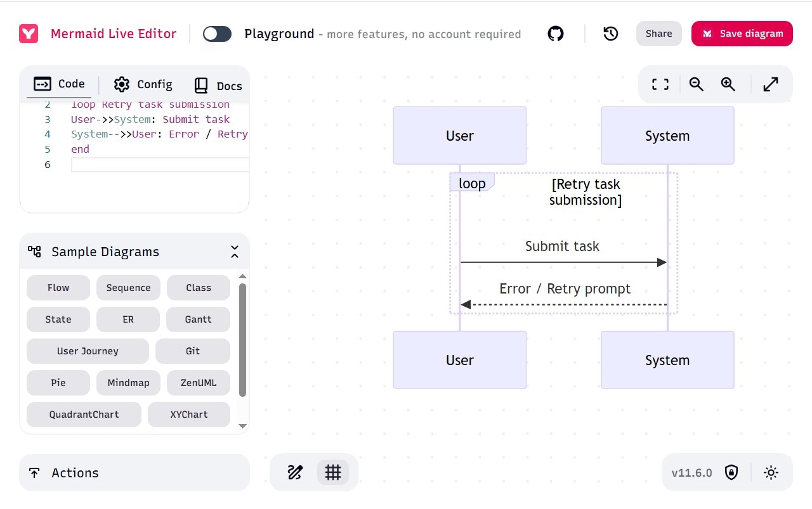812x509 pixels.
Task: Load the Mindmap sample diagram
Action: click(x=128, y=383)
